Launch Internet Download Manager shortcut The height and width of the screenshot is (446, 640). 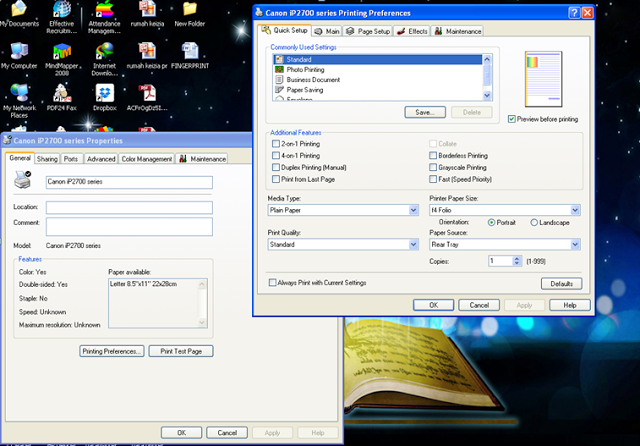tap(104, 59)
